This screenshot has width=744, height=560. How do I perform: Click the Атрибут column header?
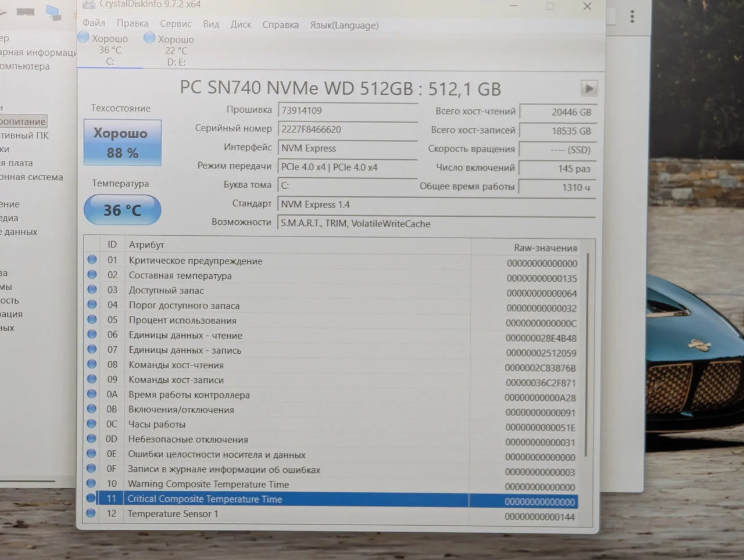click(297, 245)
